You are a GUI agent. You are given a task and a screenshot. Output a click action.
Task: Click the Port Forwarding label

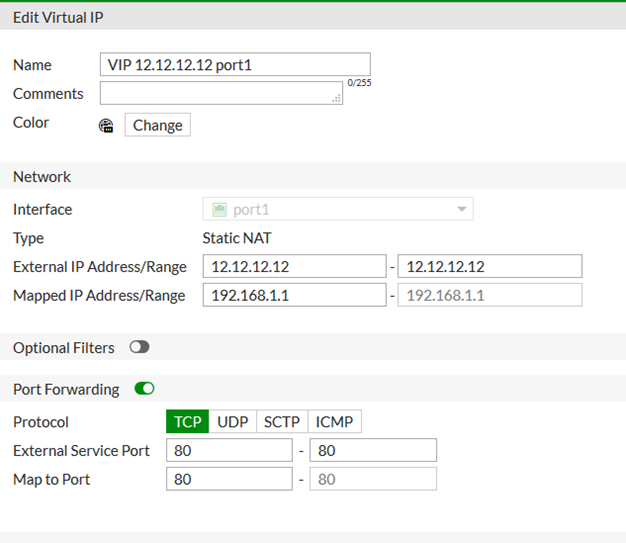66,389
